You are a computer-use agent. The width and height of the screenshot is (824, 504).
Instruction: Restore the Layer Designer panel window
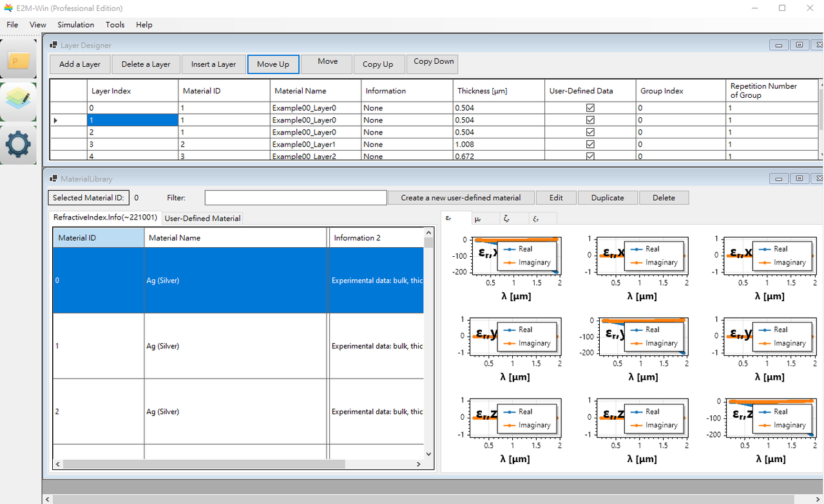pyautogui.click(x=799, y=45)
